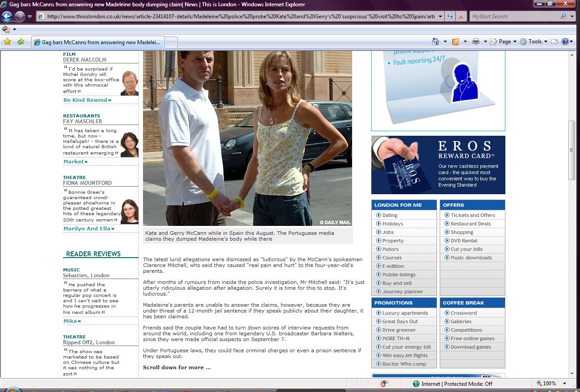Open the Favorites Center star icon
This screenshot has width=580, height=392.
click(7, 42)
